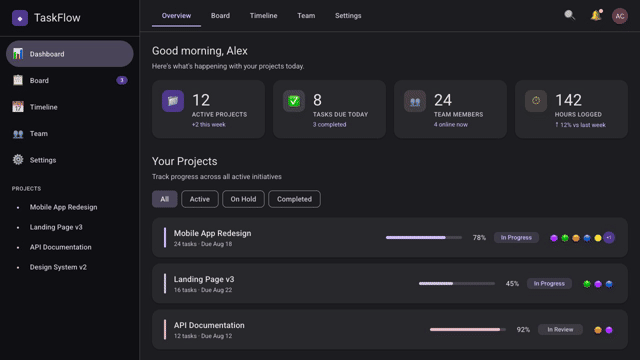Image resolution: width=640 pixels, height=360 pixels.
Task: Click the 78% value text
Action: [x=479, y=238]
